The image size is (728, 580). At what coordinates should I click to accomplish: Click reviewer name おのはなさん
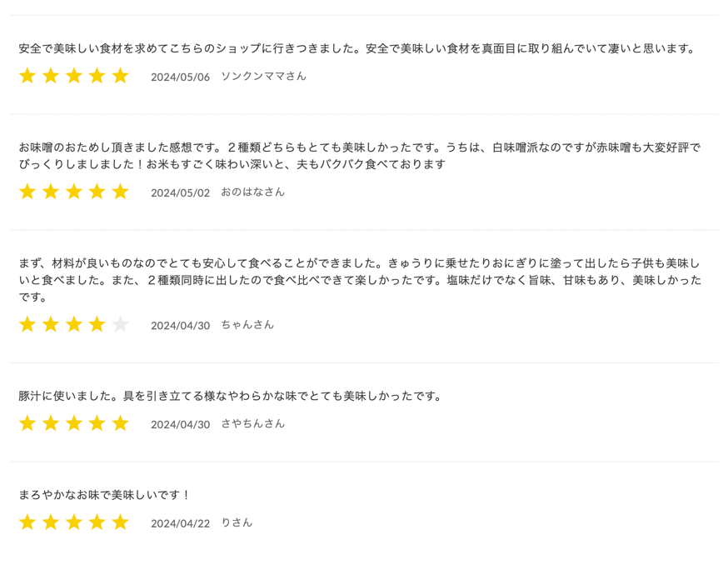pyautogui.click(x=252, y=192)
